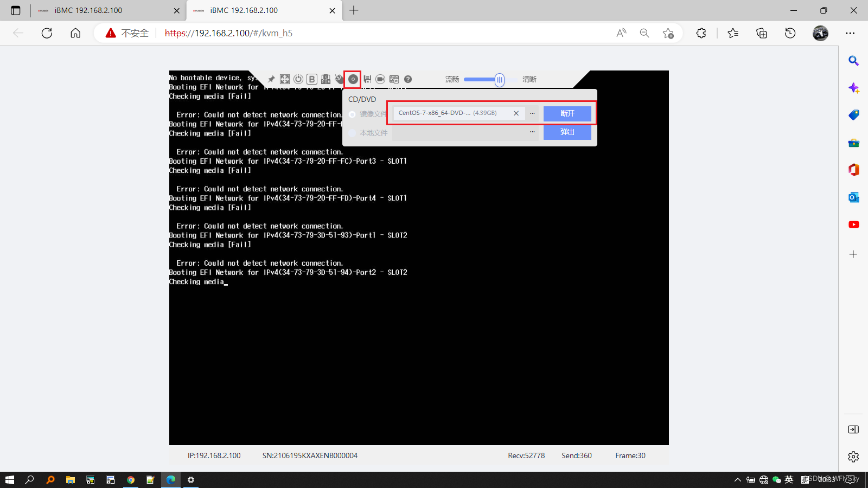Open Google Chrome from the taskbar
868x488 pixels.
[131, 480]
